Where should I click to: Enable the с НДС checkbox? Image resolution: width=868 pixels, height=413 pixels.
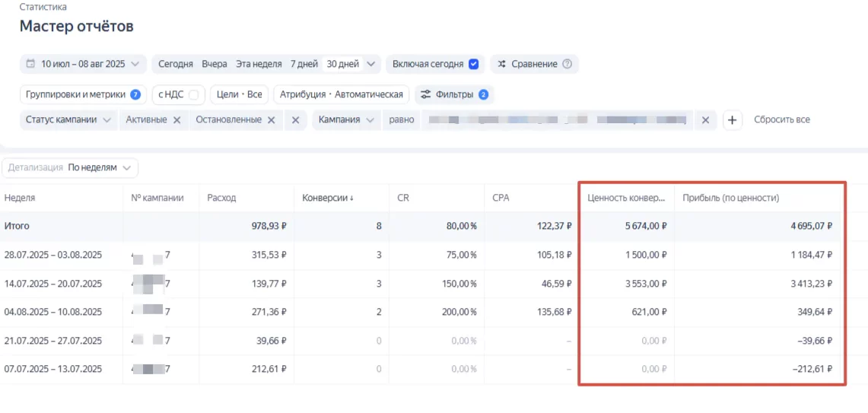click(193, 95)
